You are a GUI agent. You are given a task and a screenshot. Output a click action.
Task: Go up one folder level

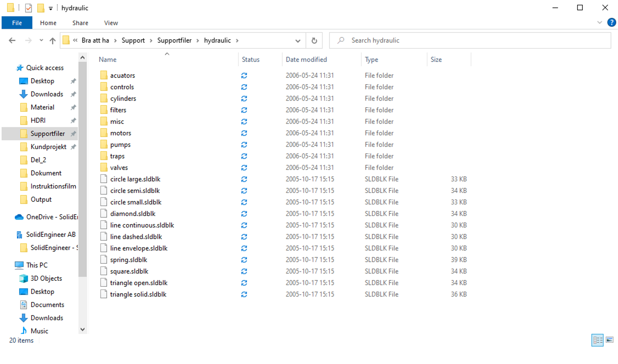[x=53, y=40]
